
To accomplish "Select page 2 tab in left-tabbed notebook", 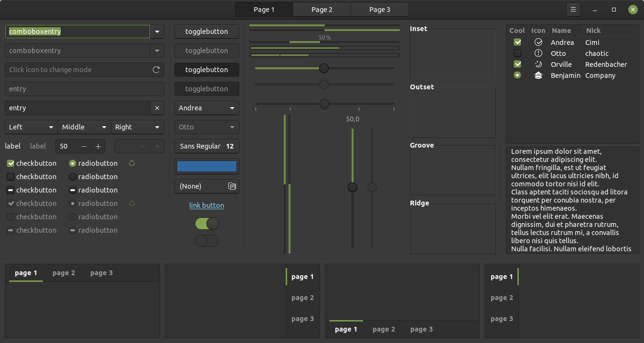I will 502,298.
